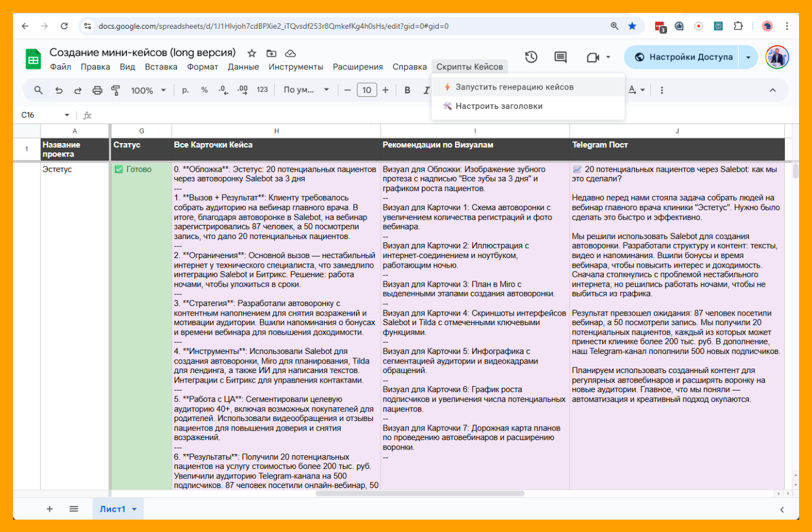812x532 pixels.
Task: Bookmark page with browser star icon
Action: tap(632, 26)
